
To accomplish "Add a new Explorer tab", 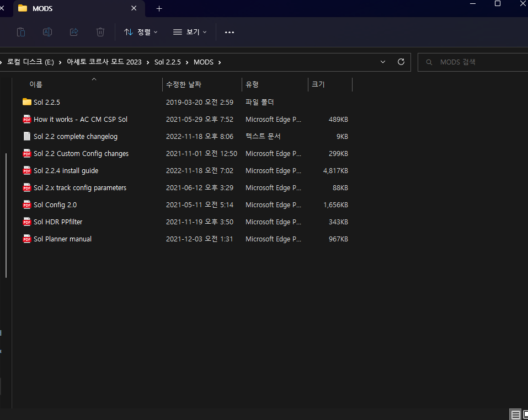I will click(159, 9).
